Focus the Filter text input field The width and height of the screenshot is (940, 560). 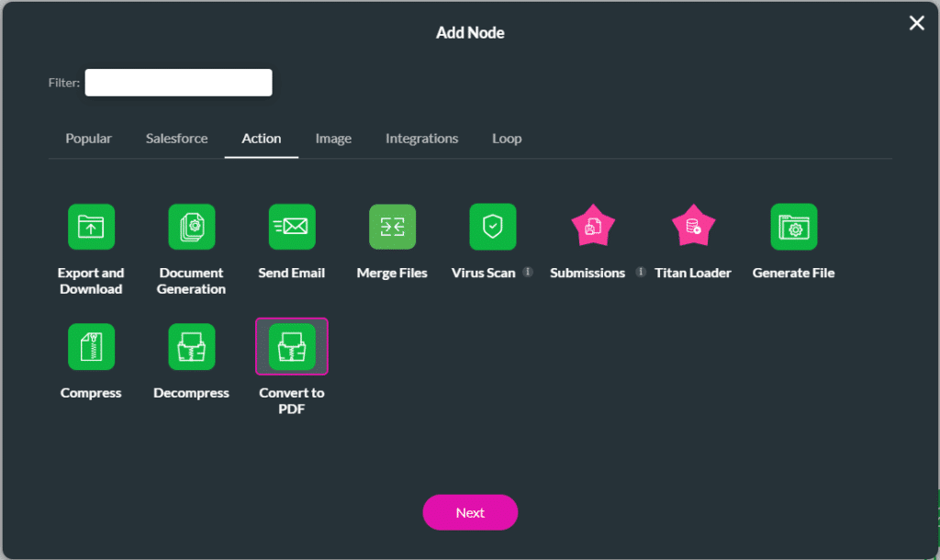(x=178, y=83)
